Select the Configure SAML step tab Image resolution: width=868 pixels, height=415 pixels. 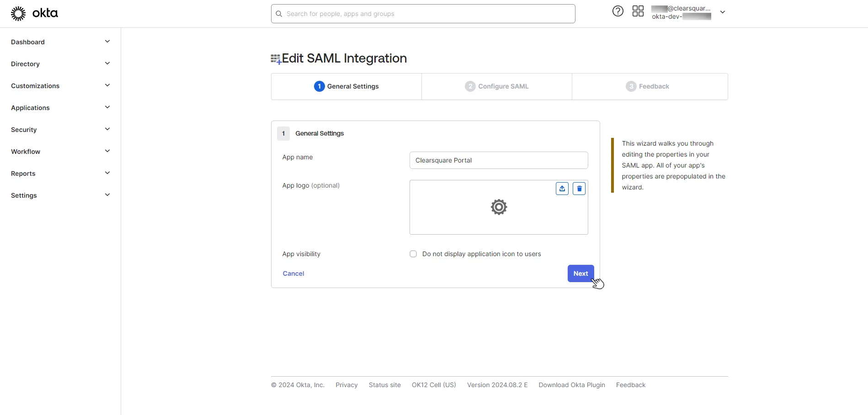[497, 86]
